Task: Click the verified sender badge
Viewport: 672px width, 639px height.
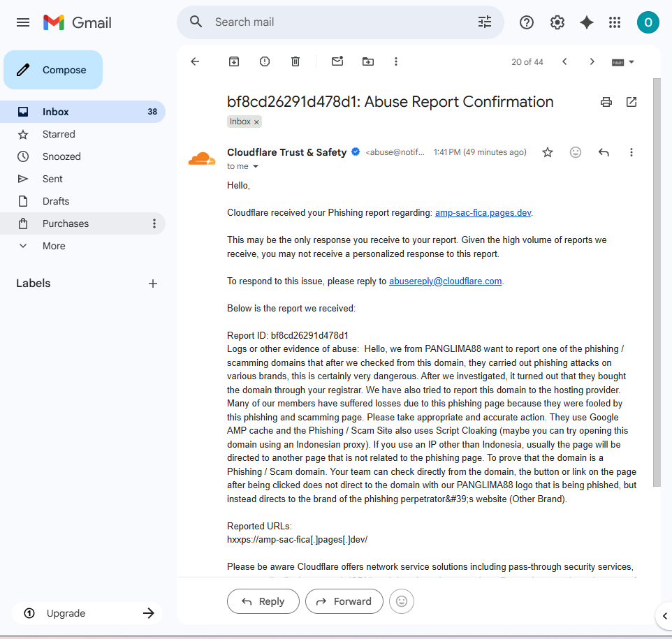Action: click(356, 152)
